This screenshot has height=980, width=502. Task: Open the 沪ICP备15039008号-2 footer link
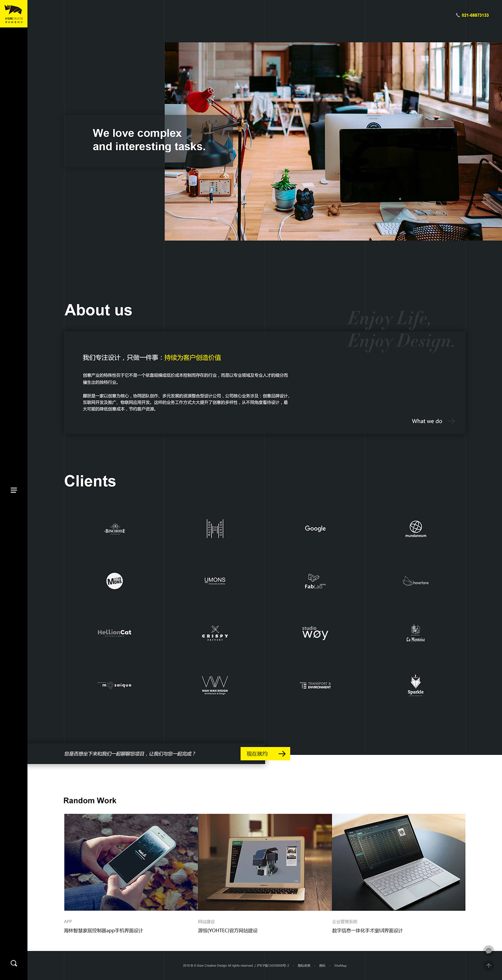click(273, 965)
